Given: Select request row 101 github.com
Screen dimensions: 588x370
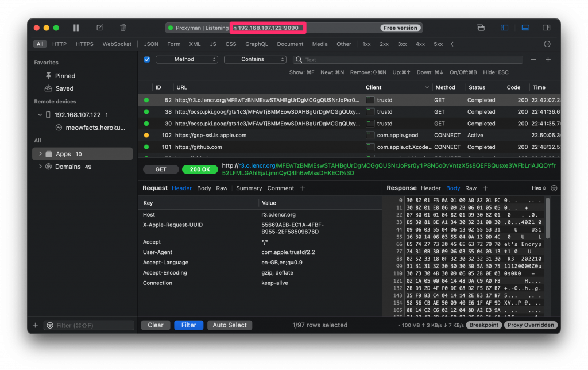Looking at the screenshot, I should pyautogui.click(x=350, y=147).
